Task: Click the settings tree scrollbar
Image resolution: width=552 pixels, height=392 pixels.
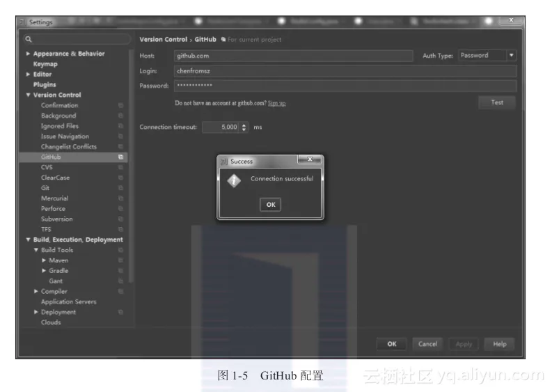Action: click(x=131, y=166)
